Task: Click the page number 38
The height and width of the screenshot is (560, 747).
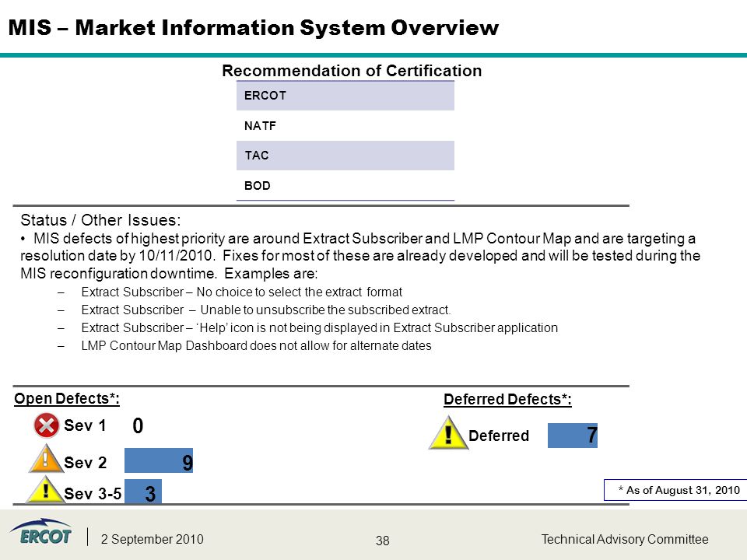Action: pos(383,541)
